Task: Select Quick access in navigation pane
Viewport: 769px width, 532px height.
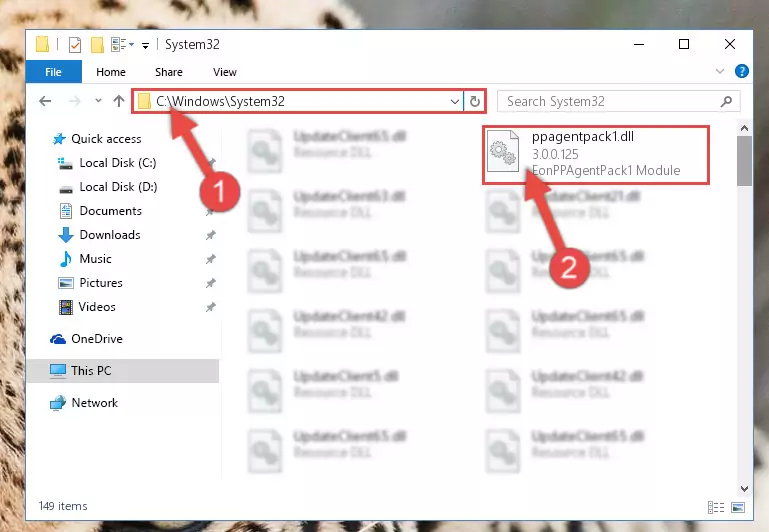Action: tap(97, 139)
